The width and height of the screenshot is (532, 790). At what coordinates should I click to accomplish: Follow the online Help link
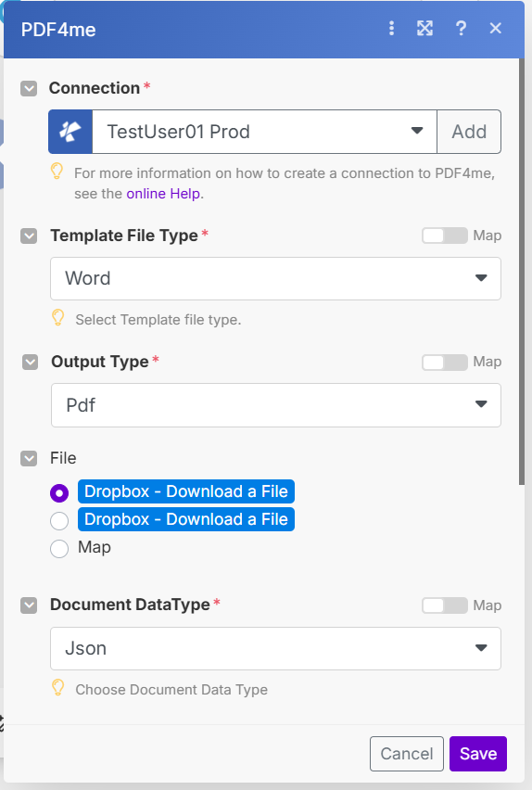pyautogui.click(x=163, y=194)
